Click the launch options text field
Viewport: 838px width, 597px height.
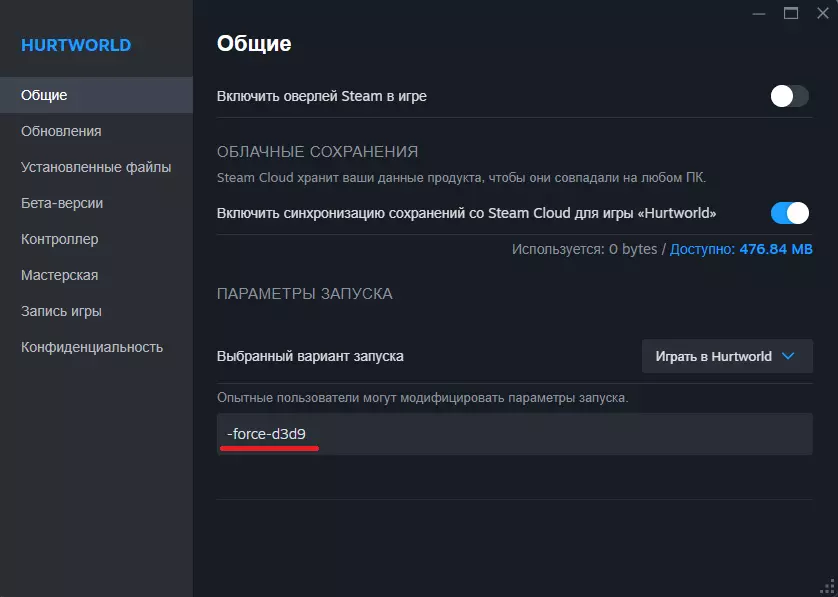click(x=514, y=434)
